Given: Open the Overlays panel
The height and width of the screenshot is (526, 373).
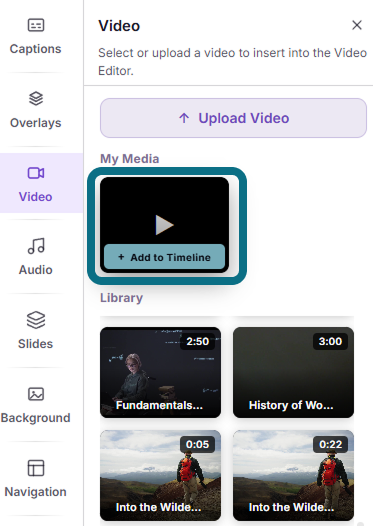Looking at the screenshot, I should coord(36,110).
